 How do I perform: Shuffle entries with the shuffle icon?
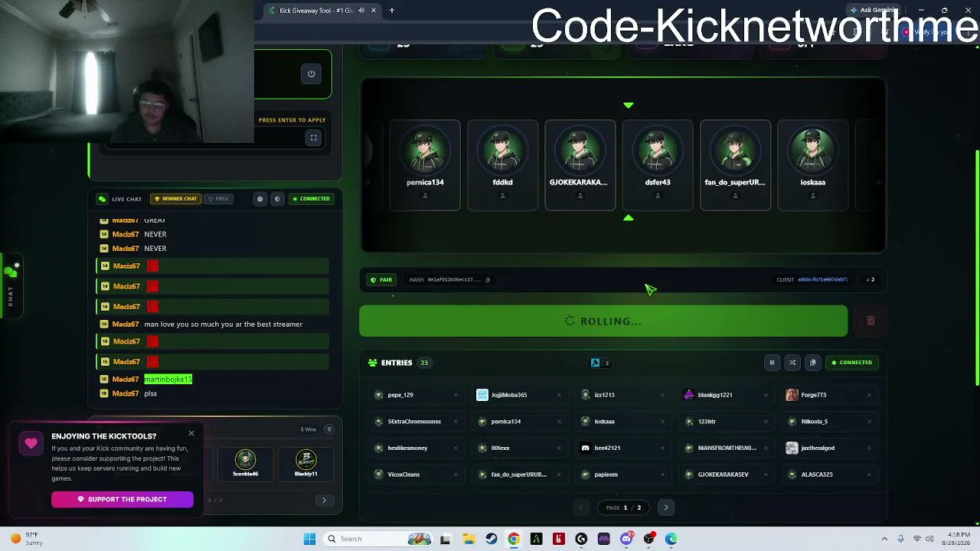click(x=792, y=363)
